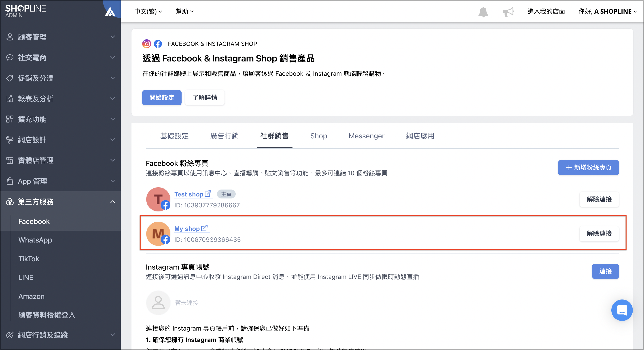Click 進入我的店面 in the top bar
Image resolution: width=644 pixels, height=350 pixels.
coord(546,11)
